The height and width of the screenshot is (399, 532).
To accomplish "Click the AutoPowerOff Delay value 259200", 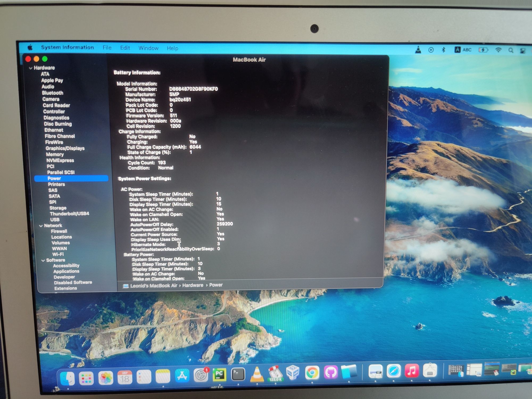I will click(x=225, y=224).
